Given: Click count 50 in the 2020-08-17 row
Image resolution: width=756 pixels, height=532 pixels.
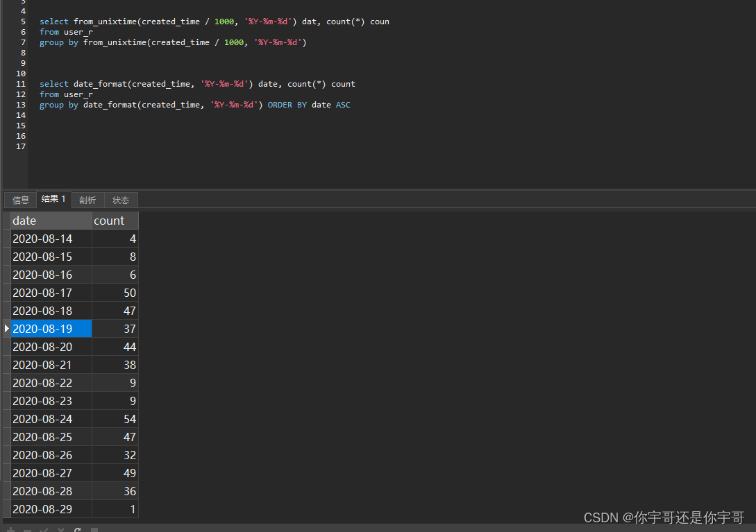Looking at the screenshot, I should click(115, 293).
